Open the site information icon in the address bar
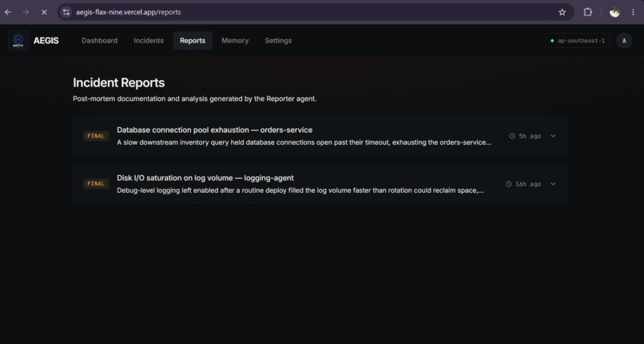The width and height of the screenshot is (644, 344). coord(66,12)
